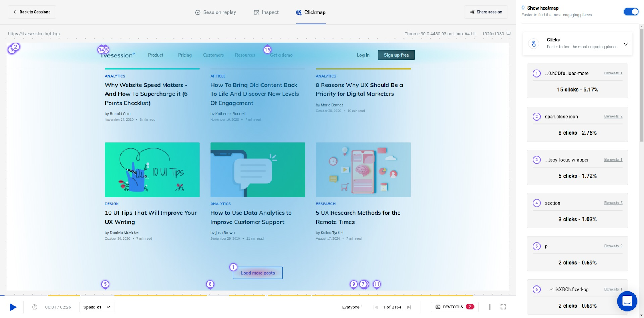Open the Session replay tab
The width and height of the screenshot is (644, 318).
click(216, 12)
